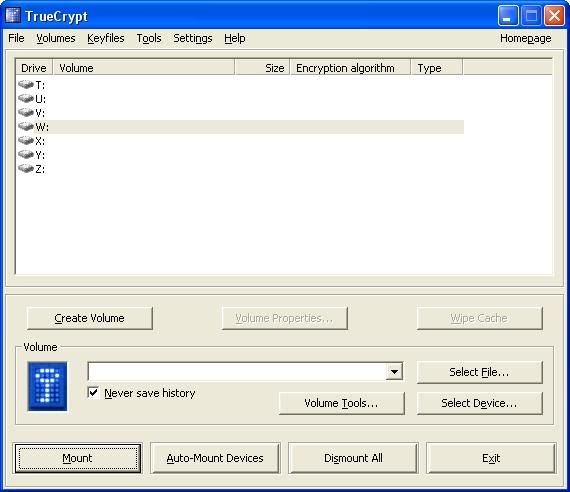
Task: Close the TrueCrypt window
Action: point(554,16)
